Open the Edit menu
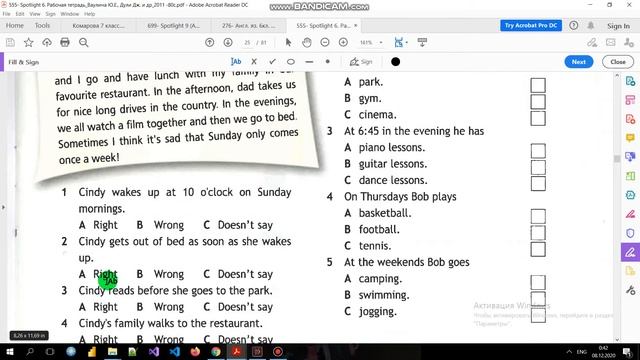 coord(20,14)
